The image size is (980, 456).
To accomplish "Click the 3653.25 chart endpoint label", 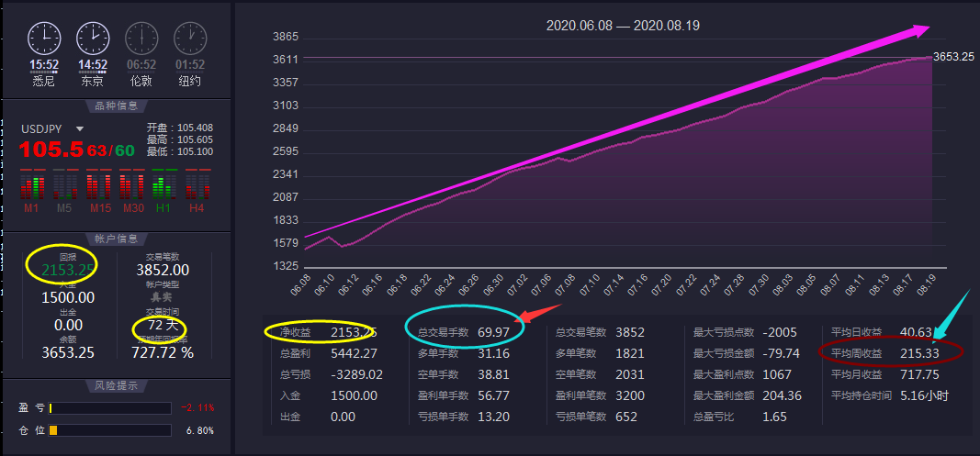I will pyautogui.click(x=953, y=57).
